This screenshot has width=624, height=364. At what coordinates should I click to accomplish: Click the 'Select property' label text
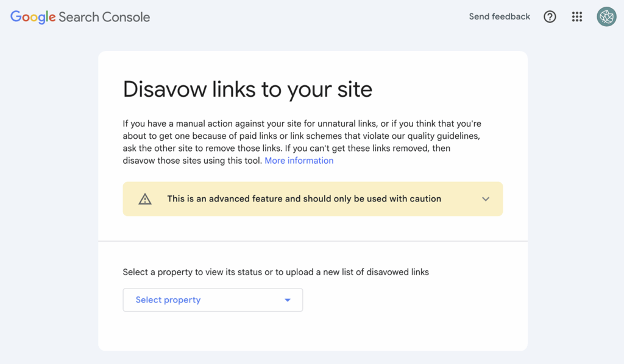pyautogui.click(x=168, y=300)
